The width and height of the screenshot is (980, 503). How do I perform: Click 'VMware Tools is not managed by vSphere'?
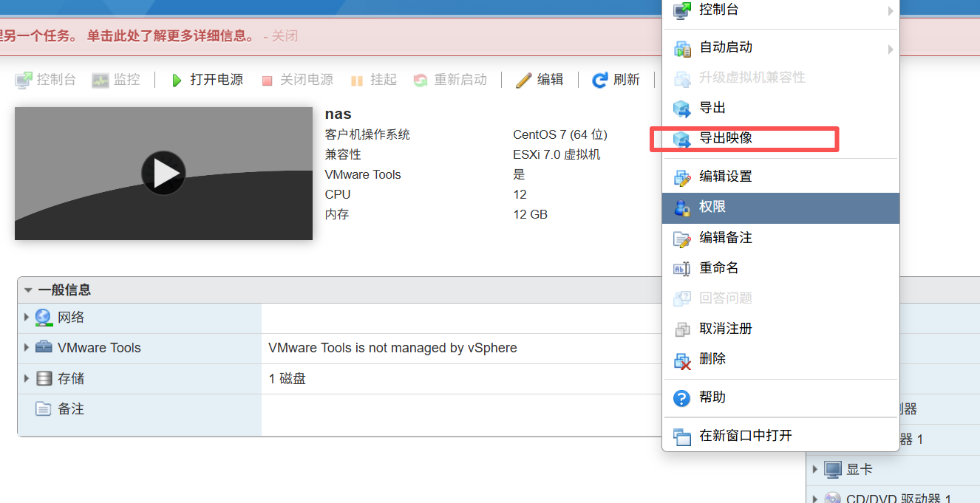(392, 348)
